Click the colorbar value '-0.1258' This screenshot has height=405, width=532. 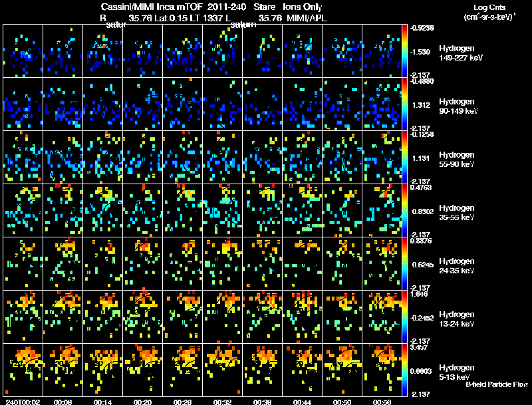422,134
